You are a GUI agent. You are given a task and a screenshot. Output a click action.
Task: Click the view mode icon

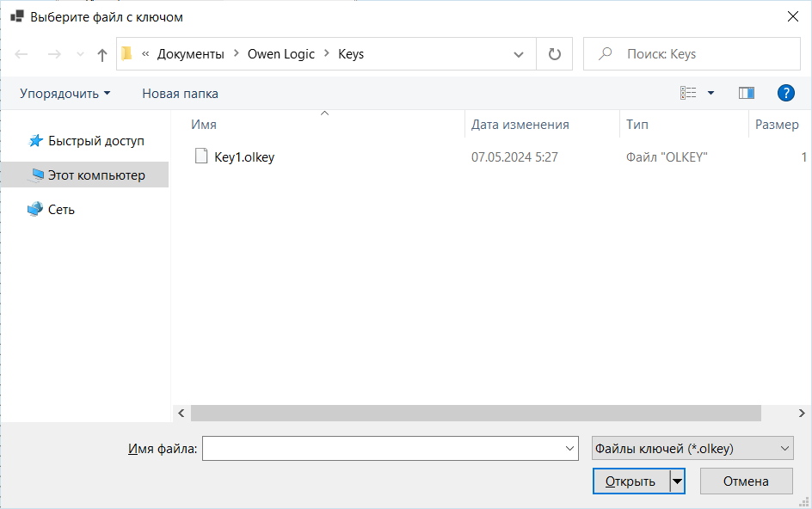688,93
